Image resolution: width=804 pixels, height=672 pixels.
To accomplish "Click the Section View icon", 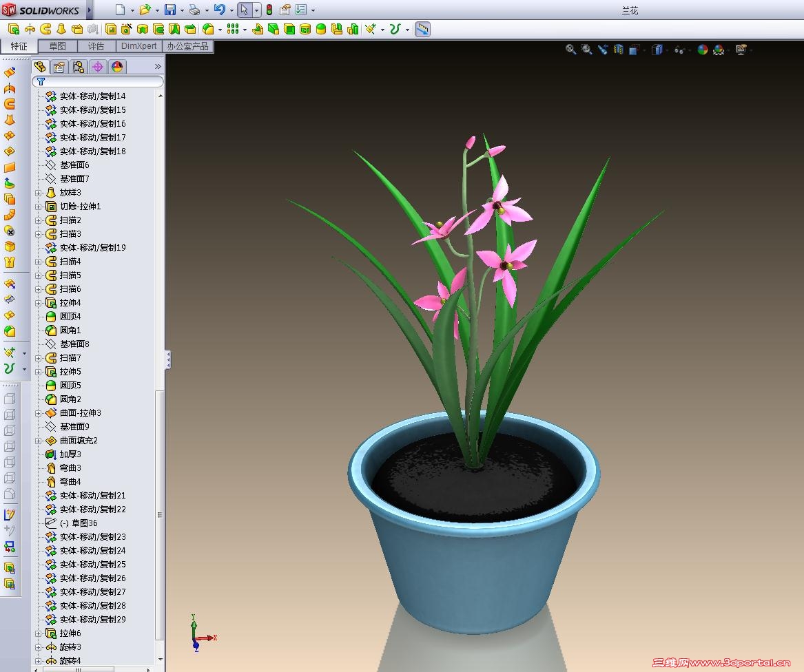I will click(x=619, y=50).
